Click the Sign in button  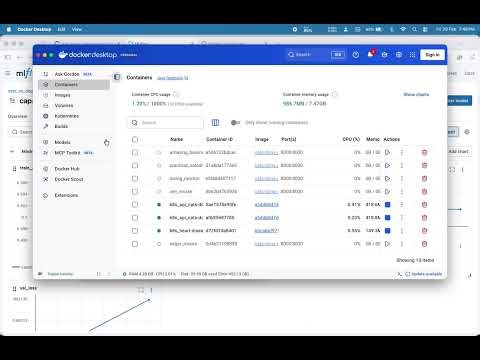pos(432,55)
